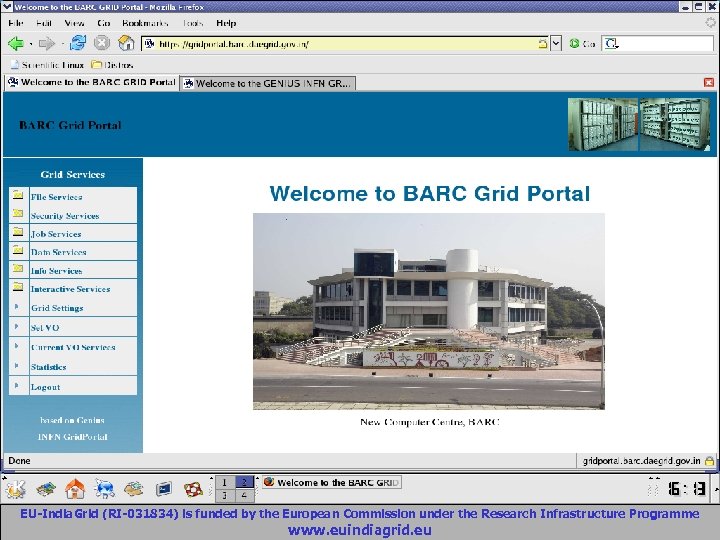This screenshot has height=540, width=720.
Task: Open the lifesaver help icon in panel
Action: [193, 489]
